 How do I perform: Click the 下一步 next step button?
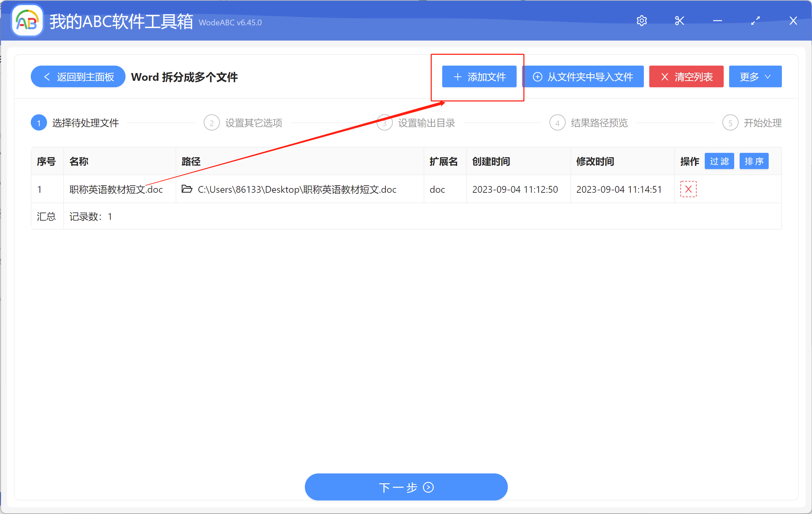coord(406,487)
